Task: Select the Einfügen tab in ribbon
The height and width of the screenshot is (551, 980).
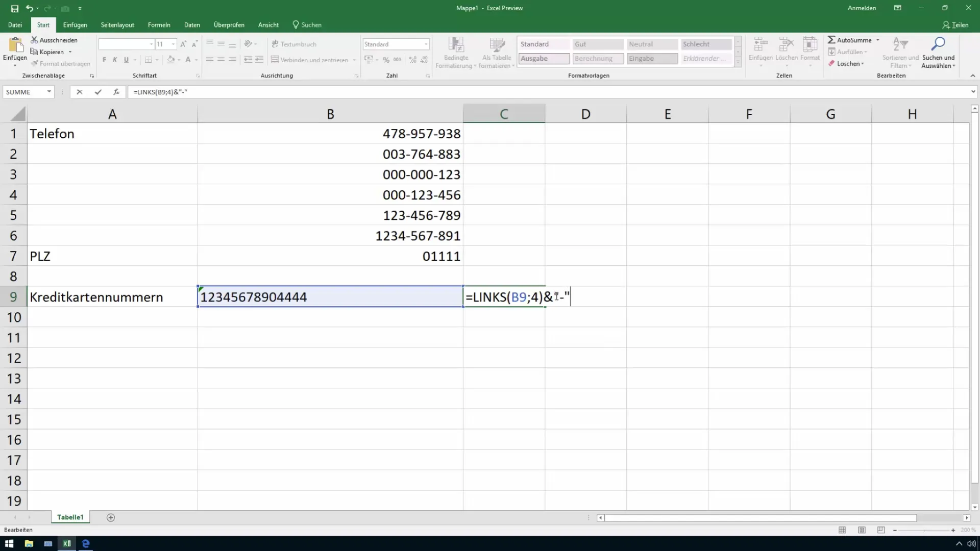Action: [75, 25]
